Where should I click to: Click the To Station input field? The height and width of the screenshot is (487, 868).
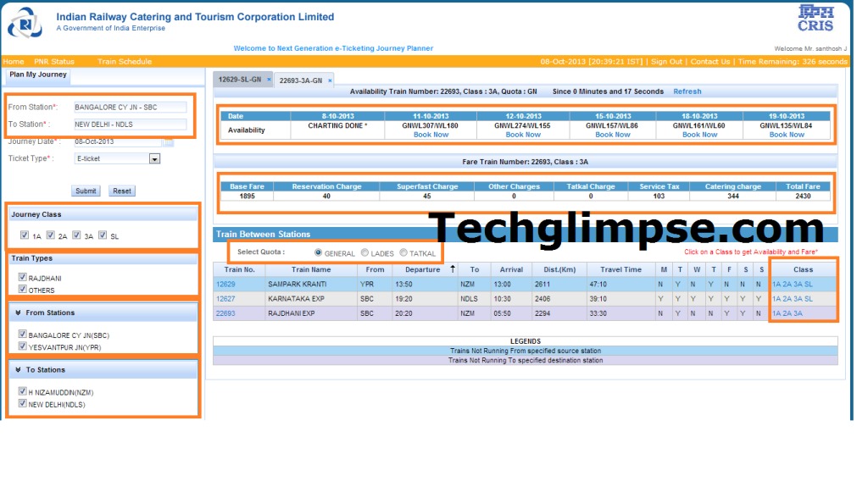coord(130,125)
